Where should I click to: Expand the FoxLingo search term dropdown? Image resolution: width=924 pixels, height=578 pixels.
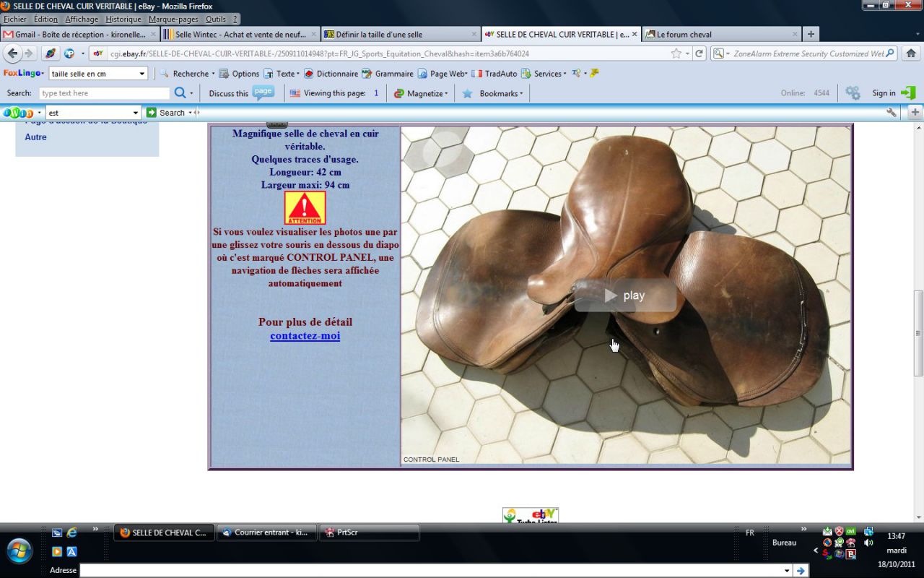click(x=142, y=74)
